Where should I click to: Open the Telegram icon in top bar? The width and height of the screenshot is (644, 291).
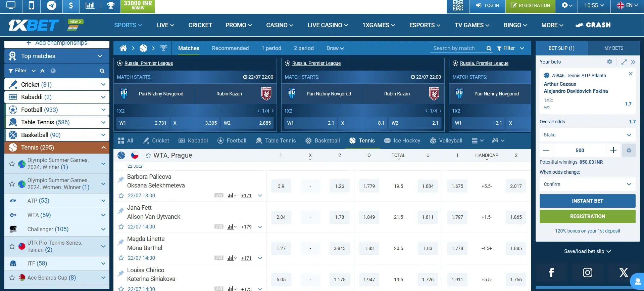coord(51,6)
